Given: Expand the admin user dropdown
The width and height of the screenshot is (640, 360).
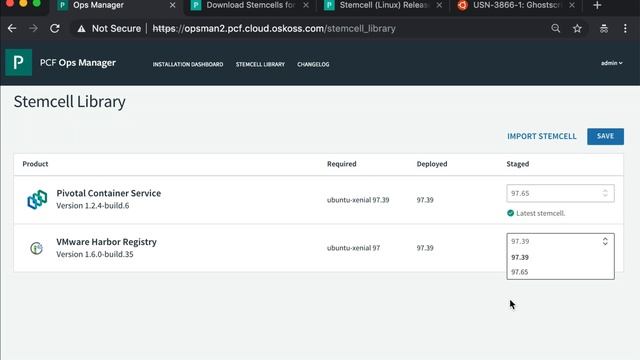Looking at the screenshot, I should [611, 63].
